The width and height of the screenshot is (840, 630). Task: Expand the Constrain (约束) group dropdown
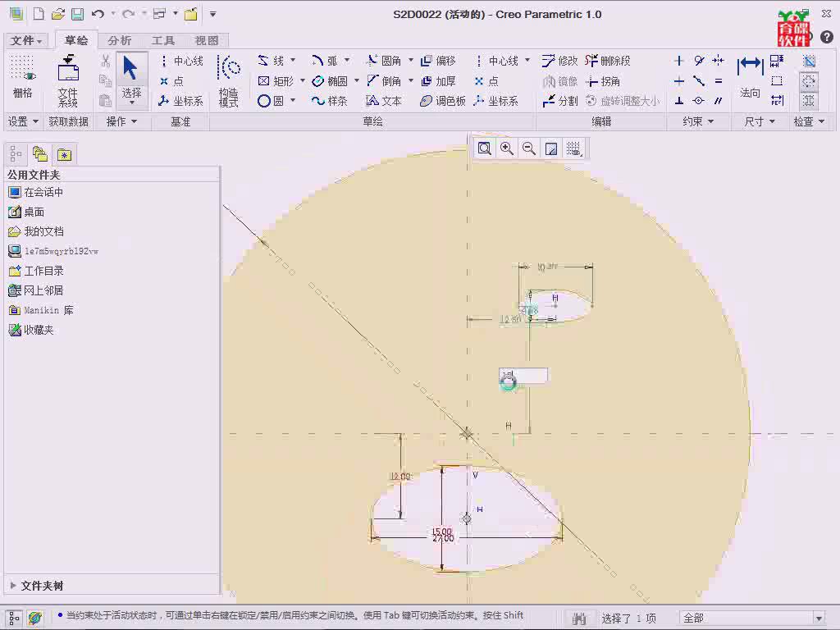click(x=698, y=121)
